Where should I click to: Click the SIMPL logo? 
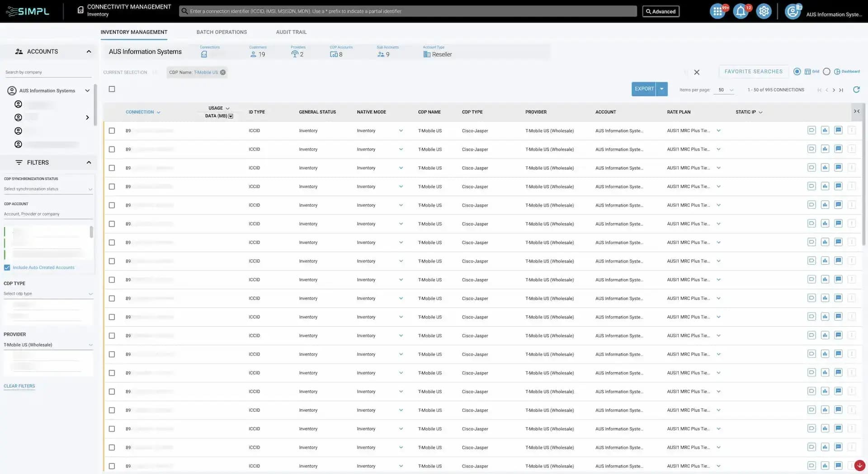click(28, 11)
